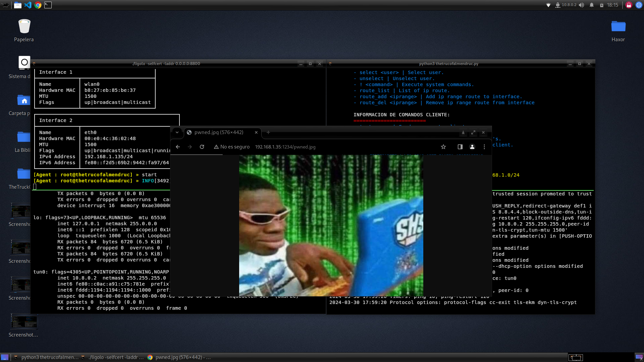Screen dimensions: 644x362
Task: Click the blue logout arrow icon
Action: point(639,5)
